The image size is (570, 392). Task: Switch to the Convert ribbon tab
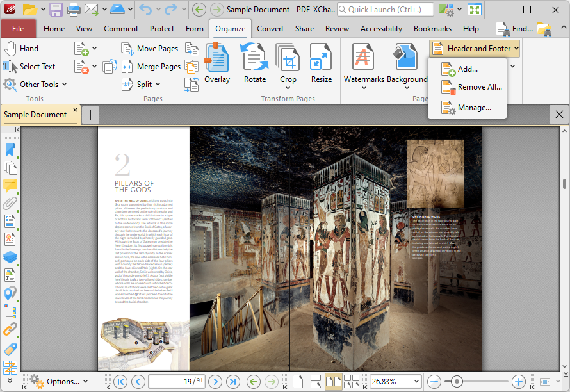(x=270, y=29)
